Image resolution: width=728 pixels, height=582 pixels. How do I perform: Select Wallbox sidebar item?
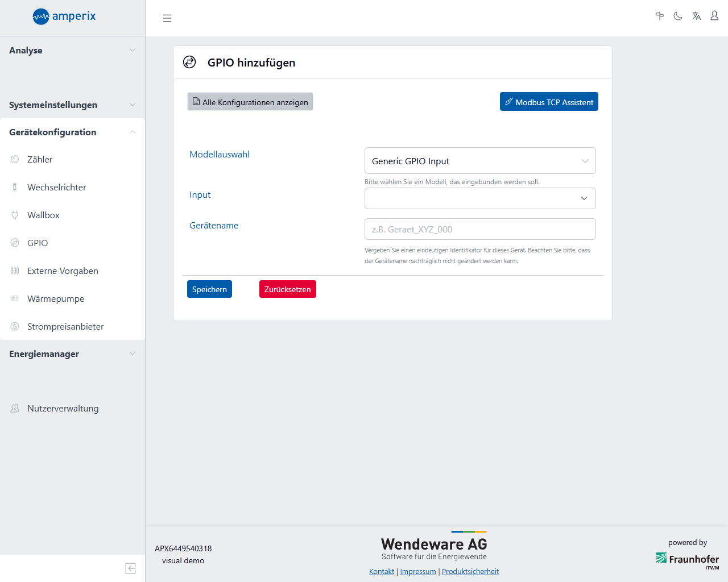pyautogui.click(x=43, y=215)
